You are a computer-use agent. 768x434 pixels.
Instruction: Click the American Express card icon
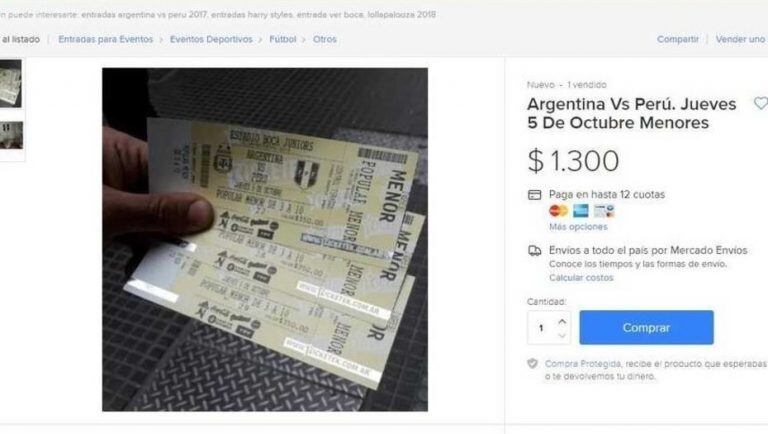(581, 211)
